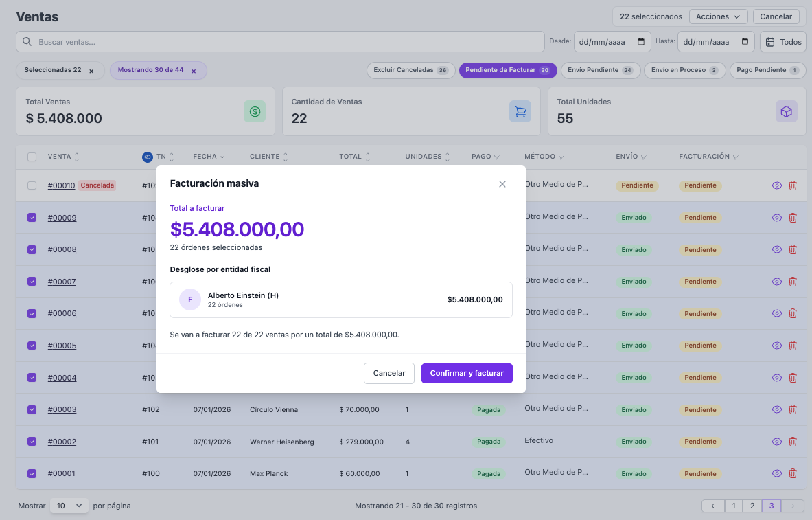Toggle the select-all checkbox in table header
Screen dimensions: 812x520
tap(32, 157)
